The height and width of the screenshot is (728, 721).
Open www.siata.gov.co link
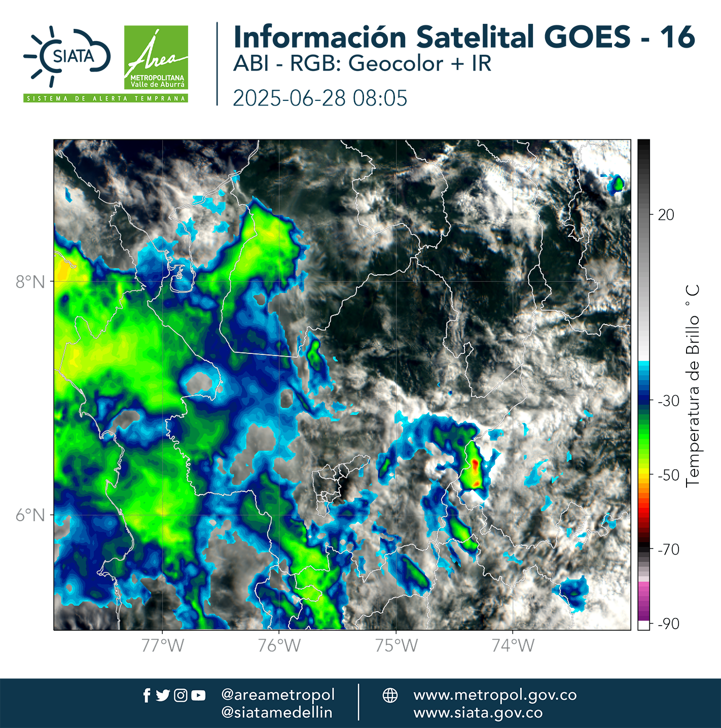pyautogui.click(x=478, y=713)
